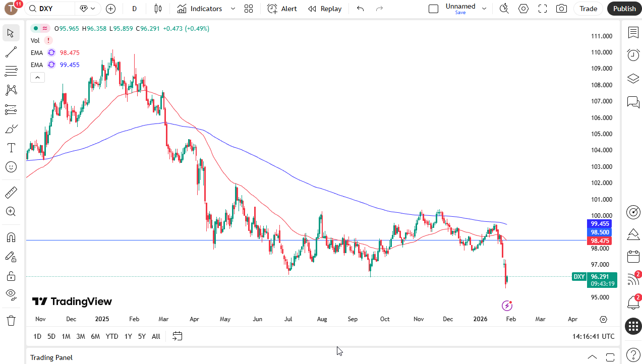Open the news feed icon
This screenshot has height=364, width=642.
(633, 279)
